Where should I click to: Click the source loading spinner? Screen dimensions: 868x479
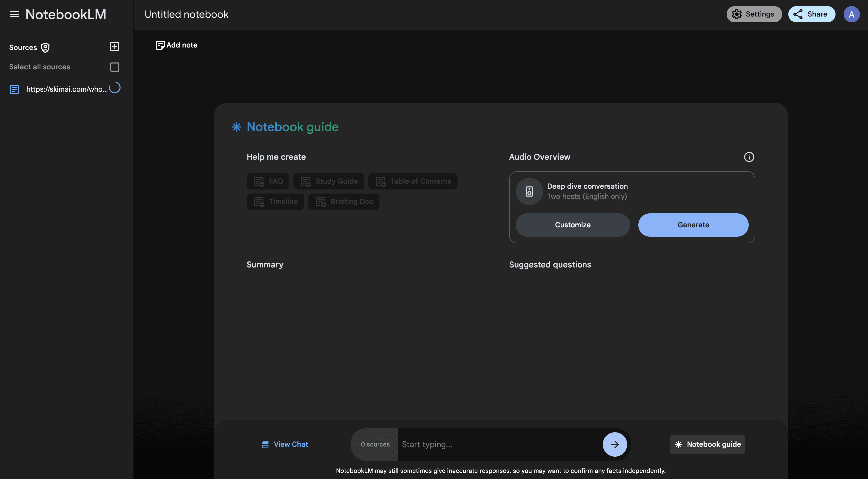pos(115,88)
